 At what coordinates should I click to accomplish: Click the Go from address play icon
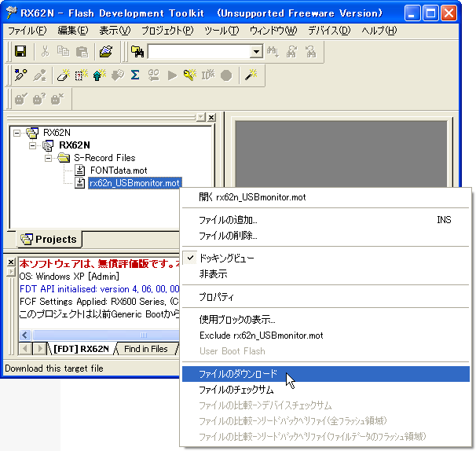point(172,75)
